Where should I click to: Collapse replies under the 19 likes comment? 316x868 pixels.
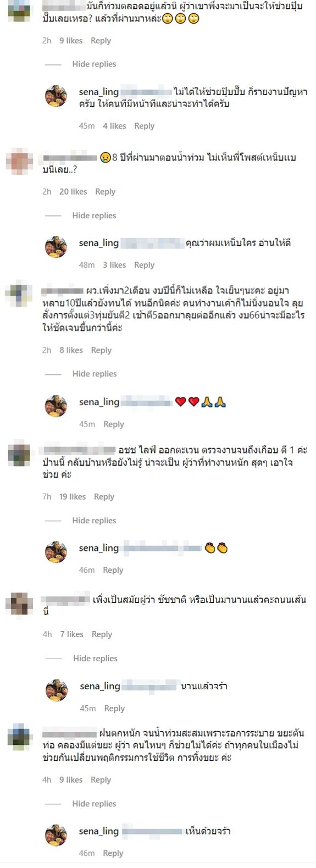(x=94, y=521)
